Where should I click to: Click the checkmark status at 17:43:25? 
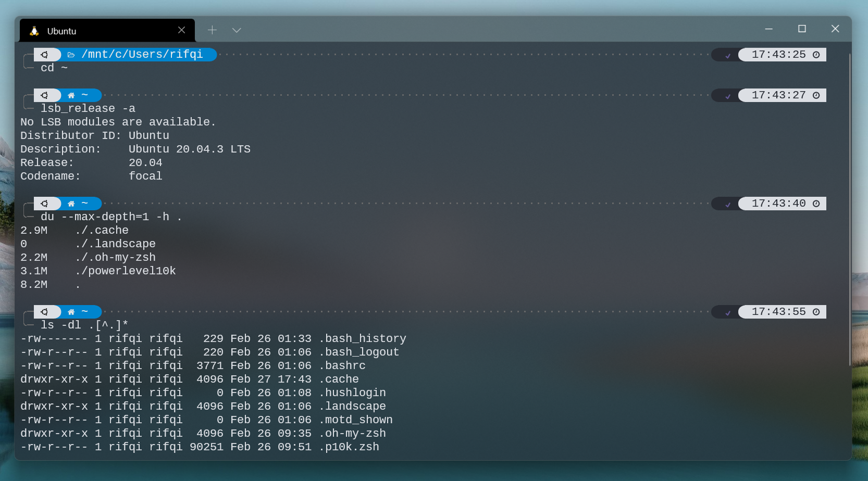pyautogui.click(x=728, y=55)
